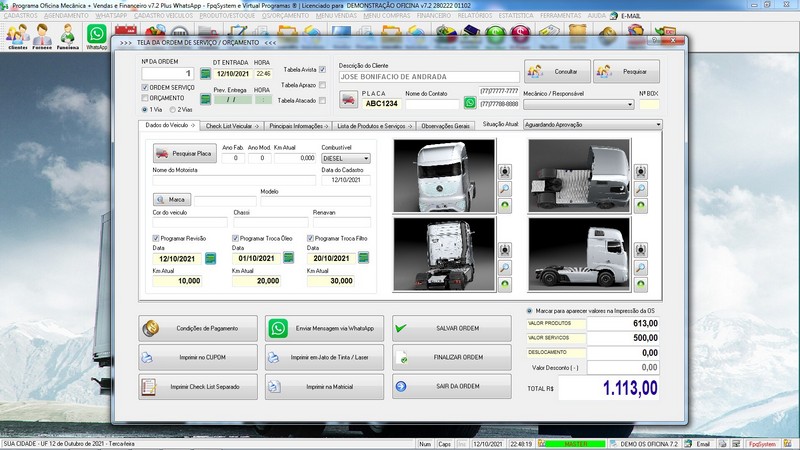Expand the Combustível DIESEL dropdown
This screenshot has width=800, height=450.
(x=366, y=158)
